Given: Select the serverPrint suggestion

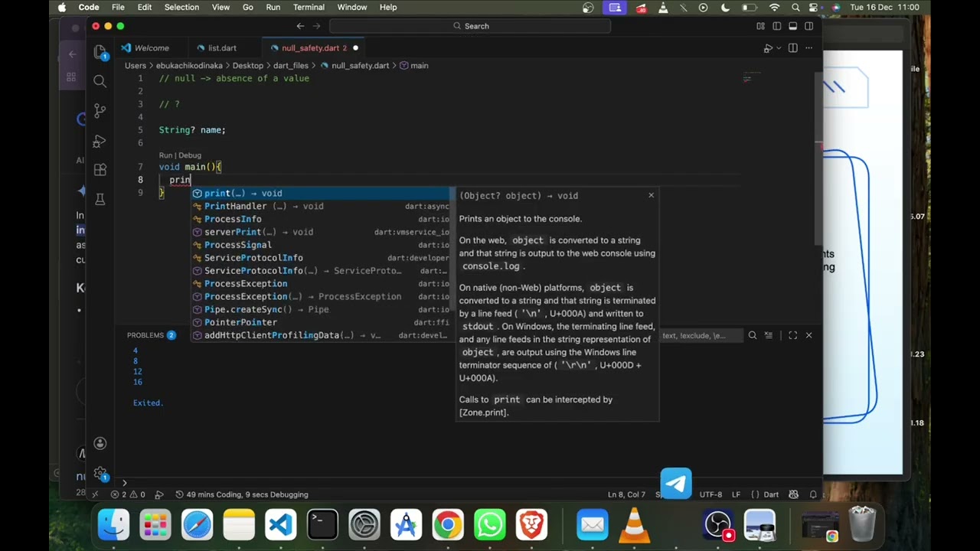Looking at the screenshot, I should pyautogui.click(x=321, y=232).
